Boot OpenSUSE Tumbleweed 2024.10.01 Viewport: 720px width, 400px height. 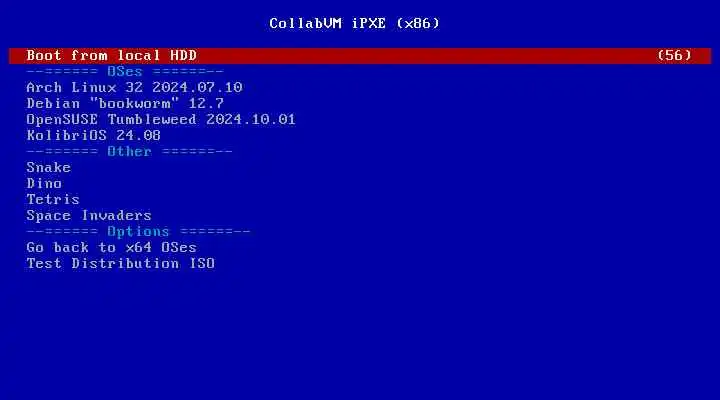click(x=161, y=119)
